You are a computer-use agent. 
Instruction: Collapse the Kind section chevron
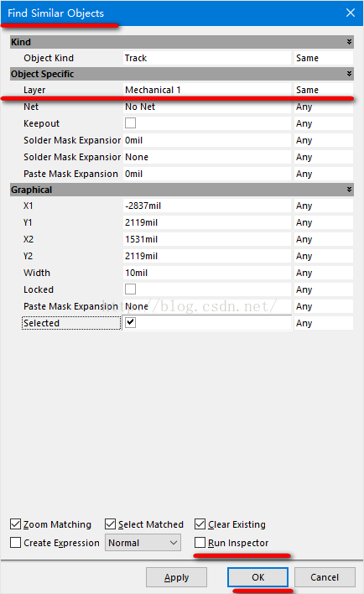click(349, 42)
